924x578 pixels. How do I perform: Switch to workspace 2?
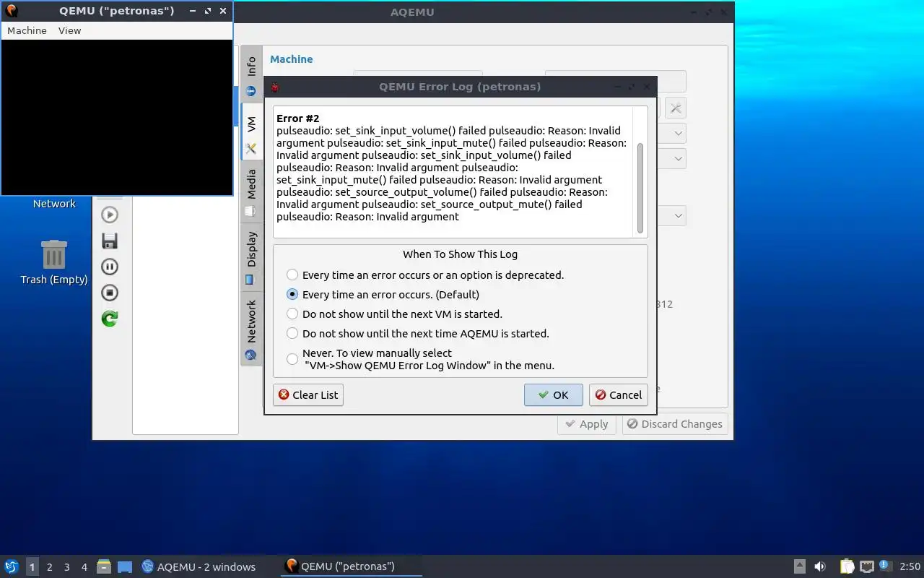49,566
